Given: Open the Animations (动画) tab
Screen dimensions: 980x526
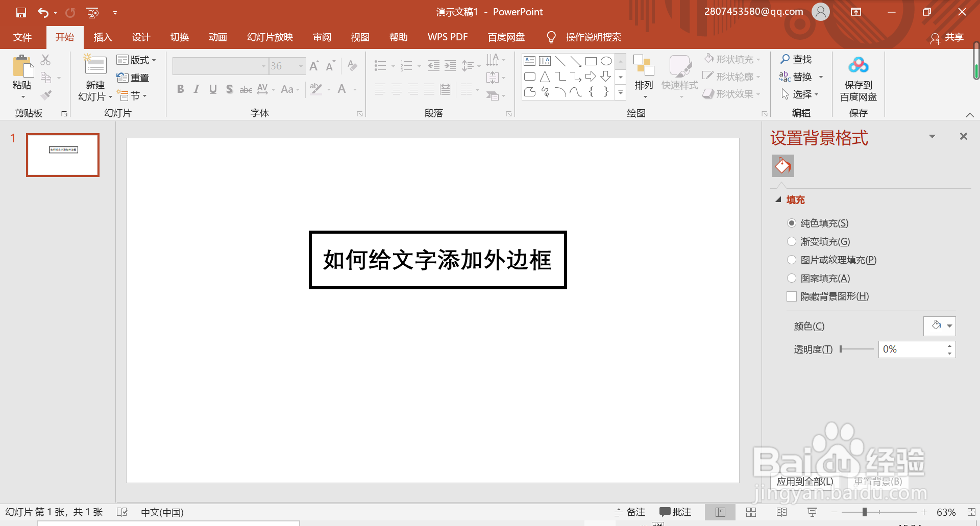Looking at the screenshot, I should tap(218, 37).
